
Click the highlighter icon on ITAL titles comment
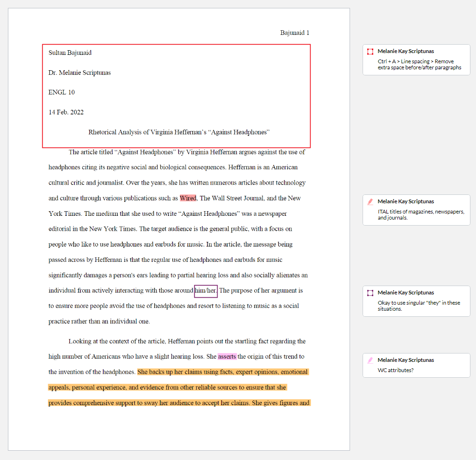click(370, 202)
